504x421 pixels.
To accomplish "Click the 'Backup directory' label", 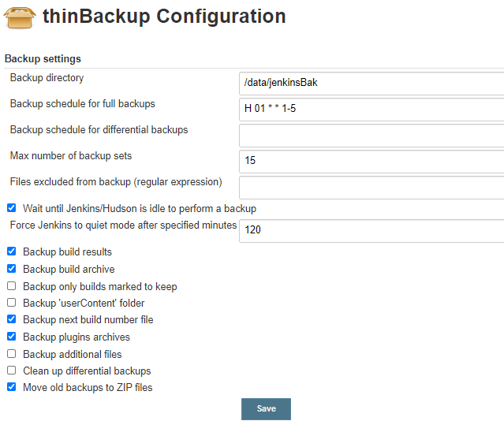I will tap(47, 78).
